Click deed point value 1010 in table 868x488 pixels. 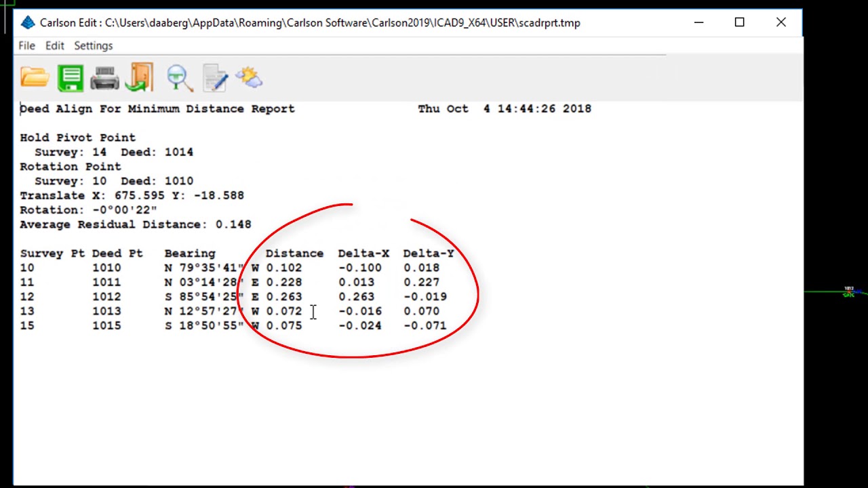106,268
